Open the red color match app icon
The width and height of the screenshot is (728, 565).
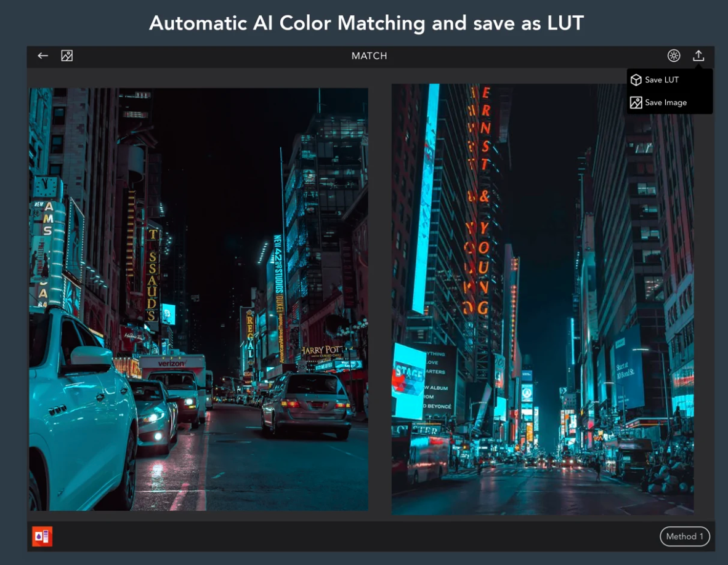point(42,536)
